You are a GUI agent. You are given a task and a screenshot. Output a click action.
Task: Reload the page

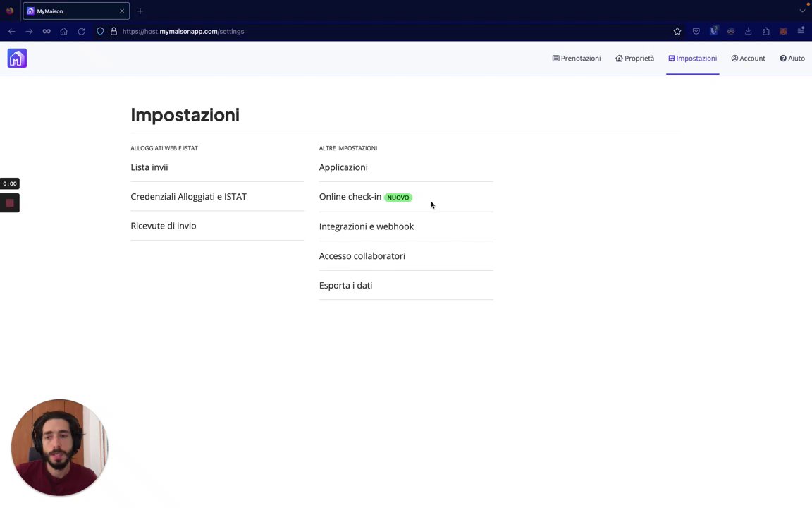click(x=81, y=32)
